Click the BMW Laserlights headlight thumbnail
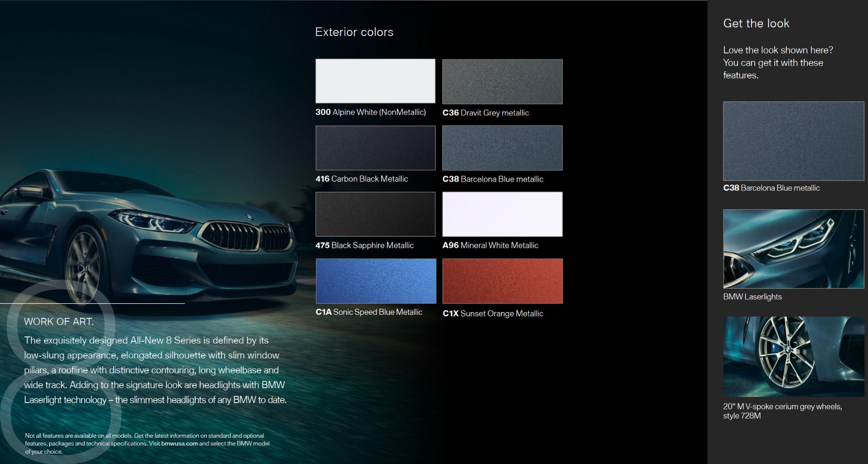The image size is (868, 464). click(793, 249)
